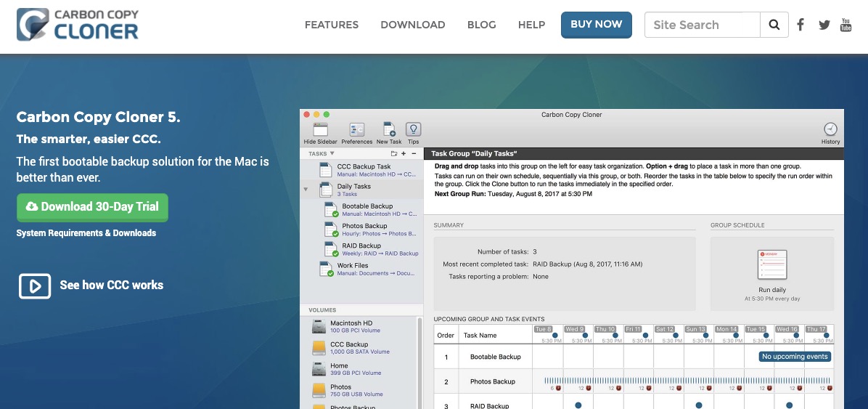This screenshot has width=868, height=409.
Task: Open the YouTube channel icon
Action: (x=846, y=25)
